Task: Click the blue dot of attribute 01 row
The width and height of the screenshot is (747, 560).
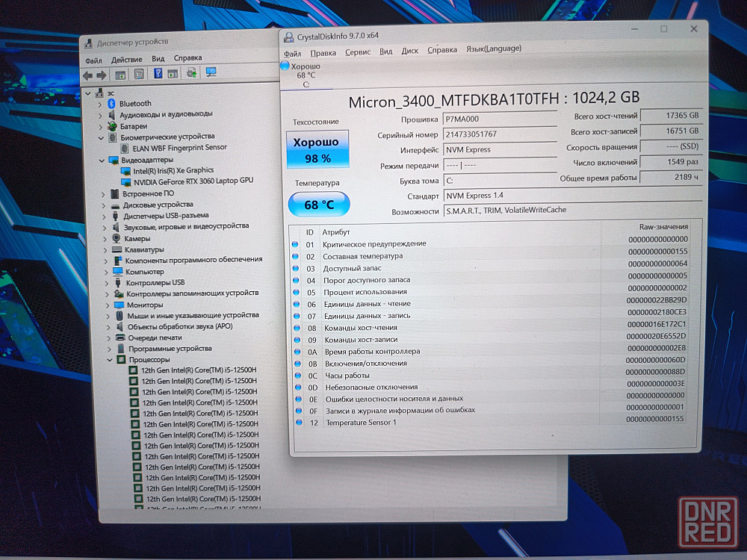Action: 295,244
